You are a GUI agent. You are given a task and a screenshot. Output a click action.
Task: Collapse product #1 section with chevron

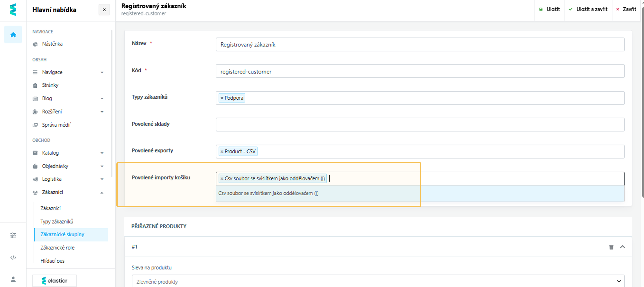tap(622, 247)
